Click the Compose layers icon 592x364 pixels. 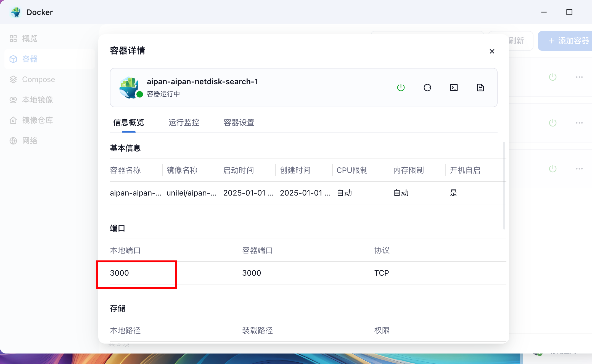(x=13, y=79)
